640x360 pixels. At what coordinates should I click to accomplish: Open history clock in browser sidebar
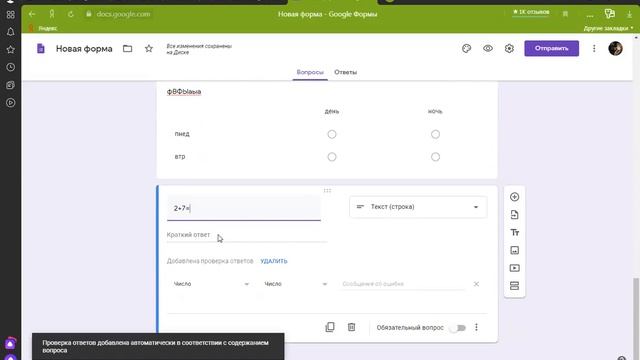click(x=11, y=67)
